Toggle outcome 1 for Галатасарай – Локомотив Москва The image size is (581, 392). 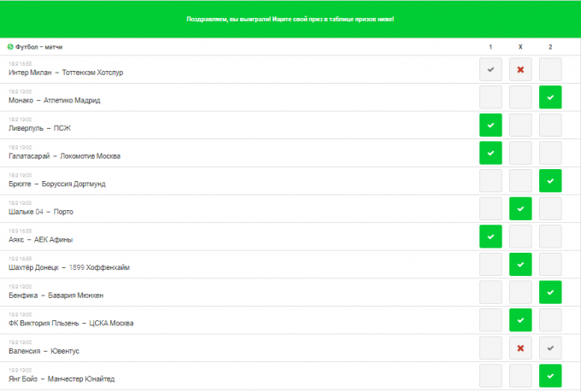pyautogui.click(x=490, y=153)
